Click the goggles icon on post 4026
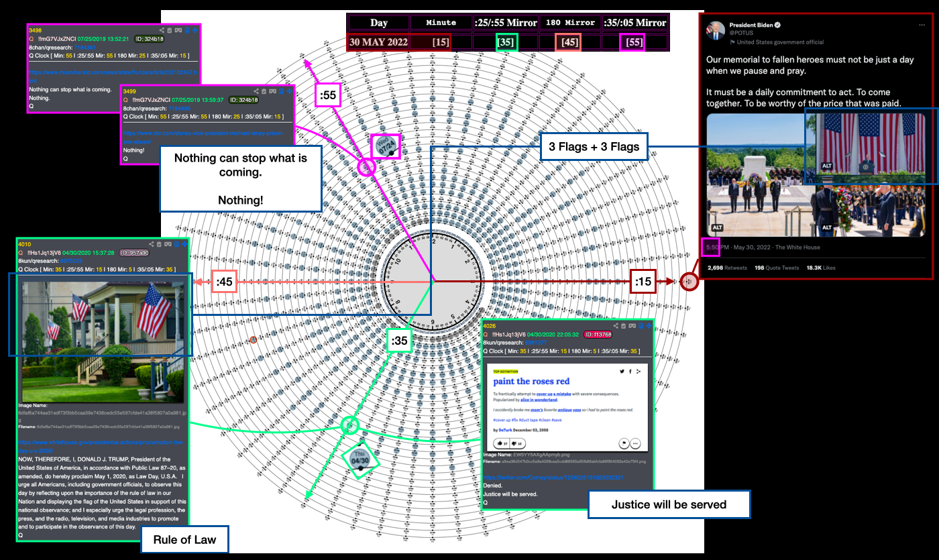Screen dimensions: 939x560 click(x=632, y=326)
